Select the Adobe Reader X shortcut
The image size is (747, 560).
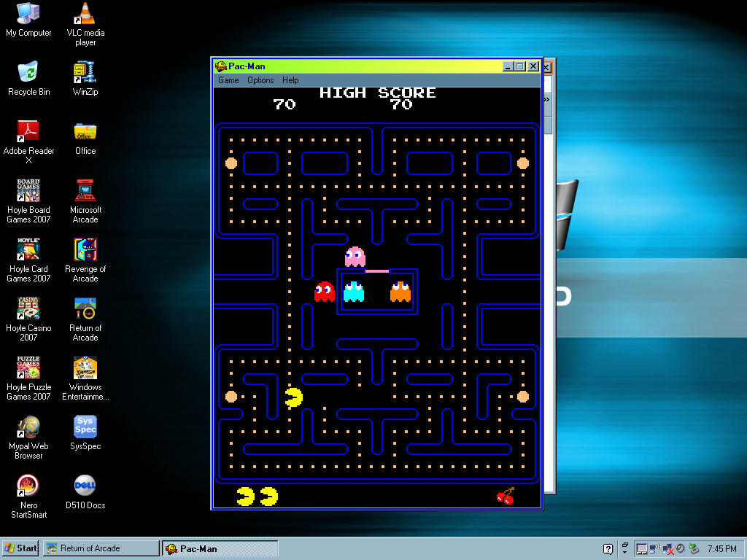[28, 142]
